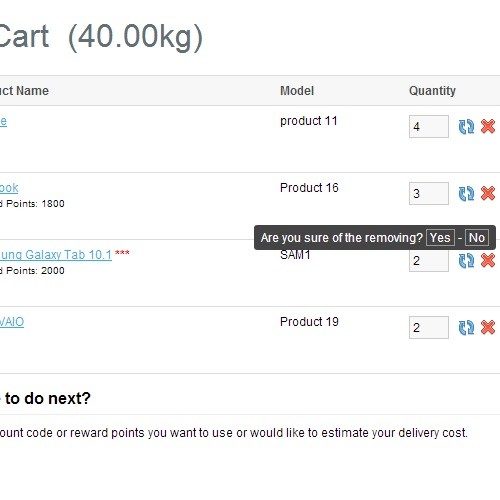Remove Product 19 with red X icon
The image size is (500, 500).
(x=488, y=327)
